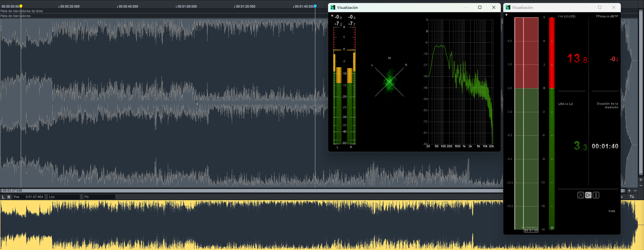The width and height of the screenshot is (644, 250).
Task: Click the horizontal zoom out minus button
Action: 635,191
